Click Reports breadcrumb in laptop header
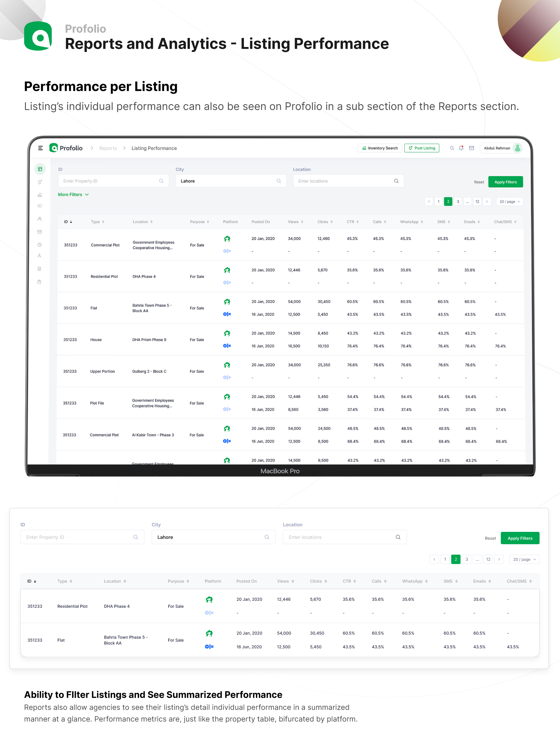560x754 pixels. [108, 148]
